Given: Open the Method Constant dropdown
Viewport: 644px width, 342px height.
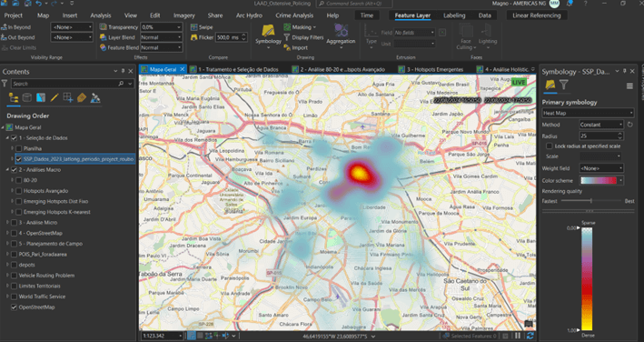Looking at the screenshot, I should 601,125.
